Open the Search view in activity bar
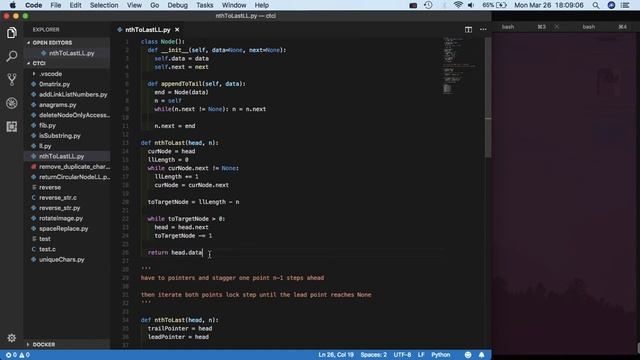The height and width of the screenshot is (360, 640). pos(11,56)
